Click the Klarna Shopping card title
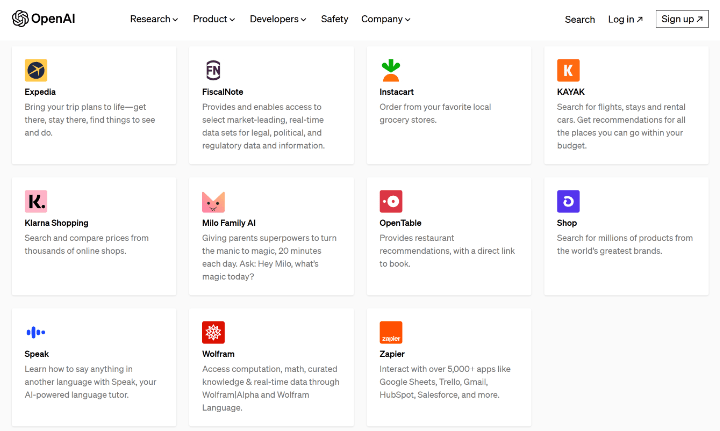The image size is (720, 431). 56,223
